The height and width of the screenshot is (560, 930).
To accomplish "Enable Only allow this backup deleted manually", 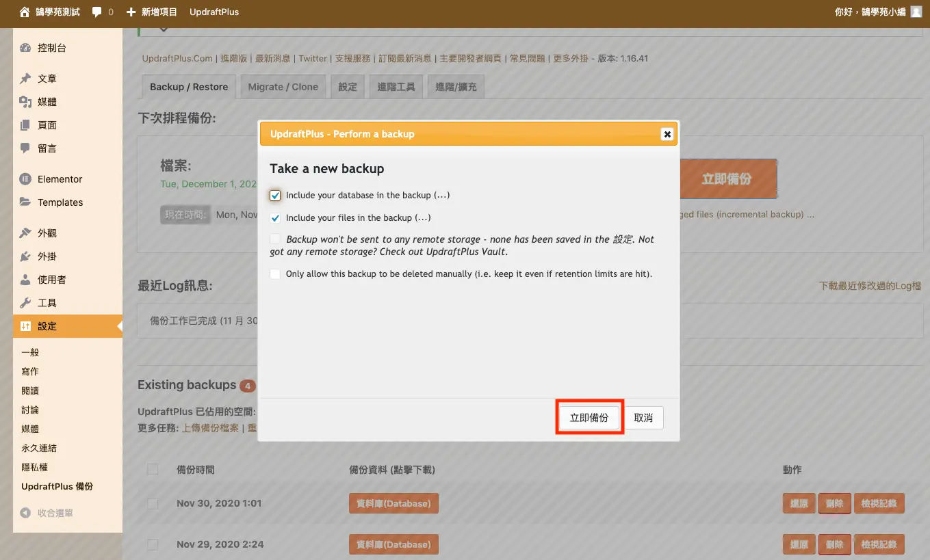I will (x=275, y=274).
